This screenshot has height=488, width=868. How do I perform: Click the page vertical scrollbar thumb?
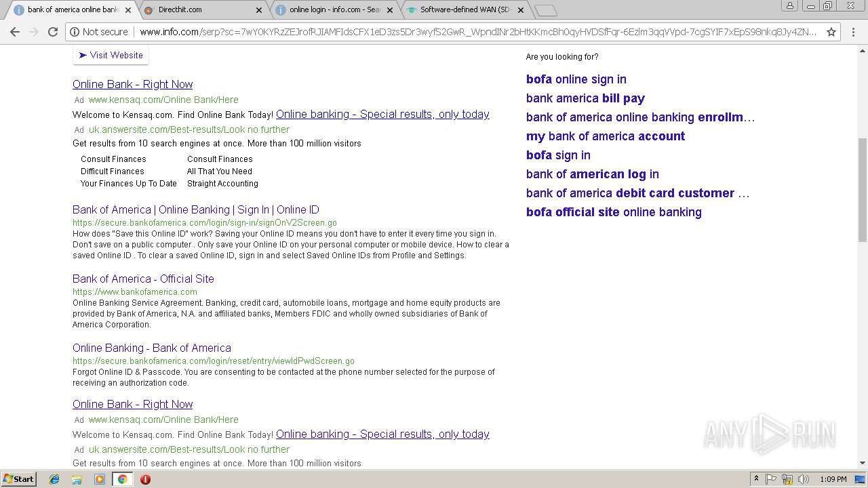tap(863, 189)
